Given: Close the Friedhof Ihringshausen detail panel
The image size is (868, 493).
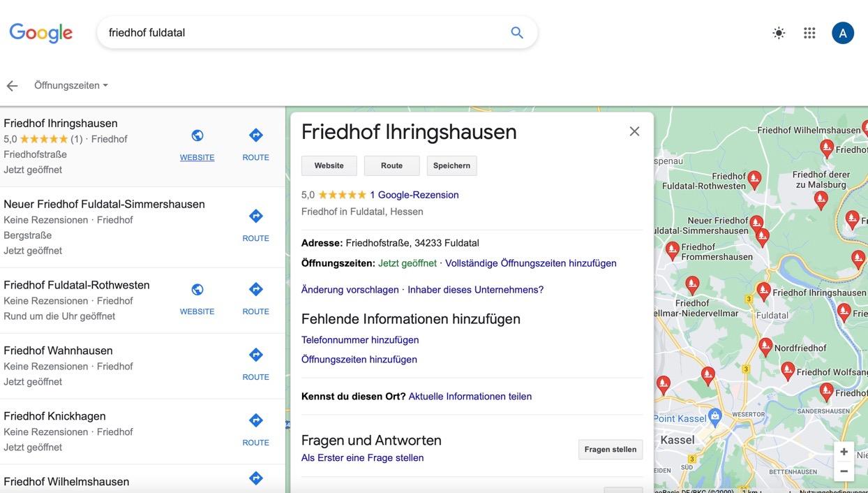Looking at the screenshot, I should pos(634,131).
